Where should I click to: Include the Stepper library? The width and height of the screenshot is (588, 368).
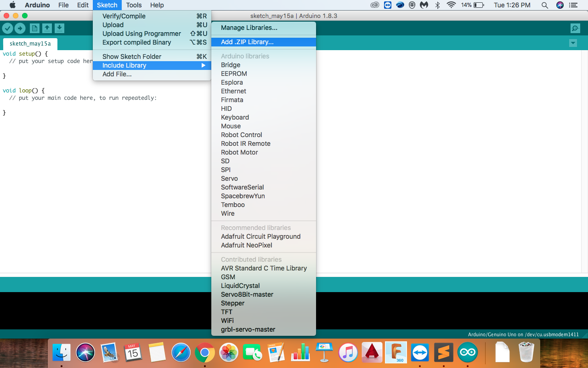(264, 303)
